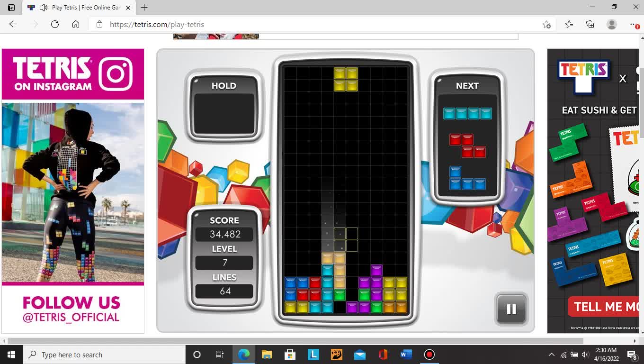Open the tab actions menu
Image resolution: width=644 pixels, height=364 pixels.
[11, 8]
